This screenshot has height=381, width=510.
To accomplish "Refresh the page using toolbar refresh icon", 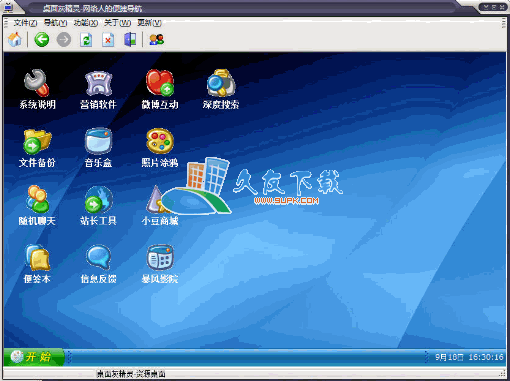I will (86, 40).
